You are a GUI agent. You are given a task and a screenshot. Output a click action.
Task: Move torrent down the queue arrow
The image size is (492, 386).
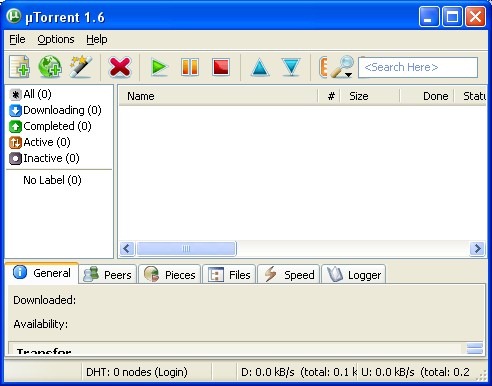[x=291, y=67]
